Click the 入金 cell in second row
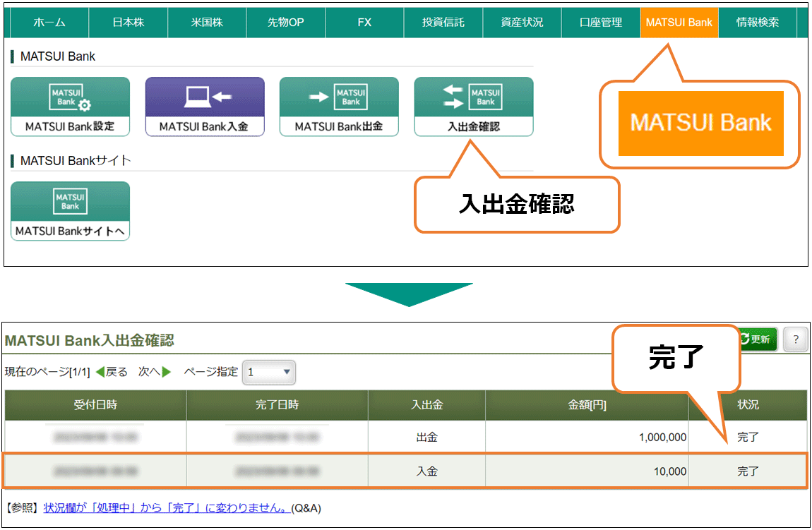Viewport: 812px width, 530px height. (x=426, y=471)
